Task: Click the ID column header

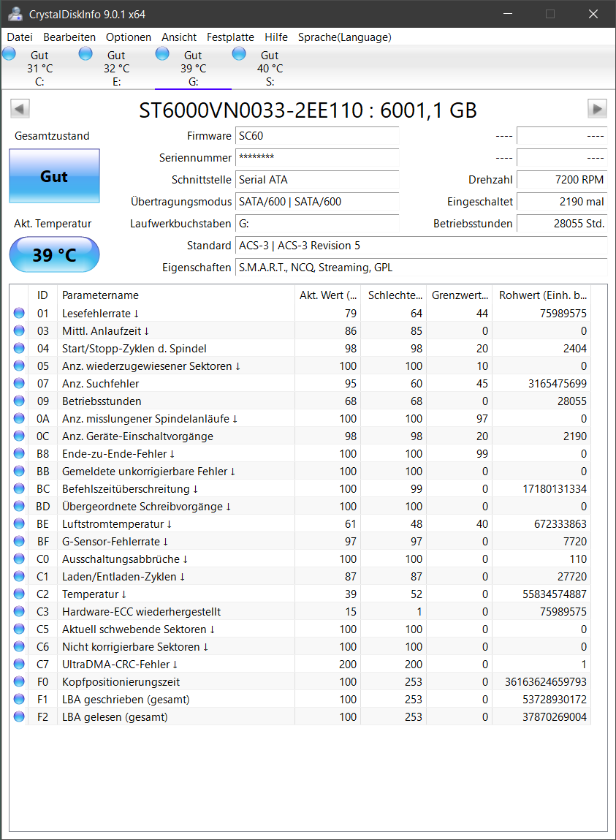Action: pos(43,295)
